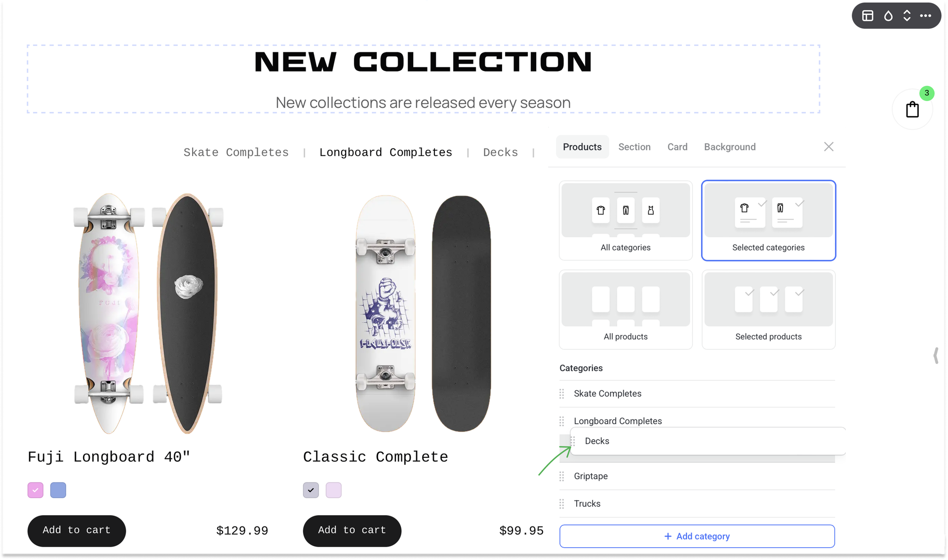Image resolution: width=948 pixels, height=560 pixels.
Task: Select the Skate Completes category filter
Action: point(236,152)
